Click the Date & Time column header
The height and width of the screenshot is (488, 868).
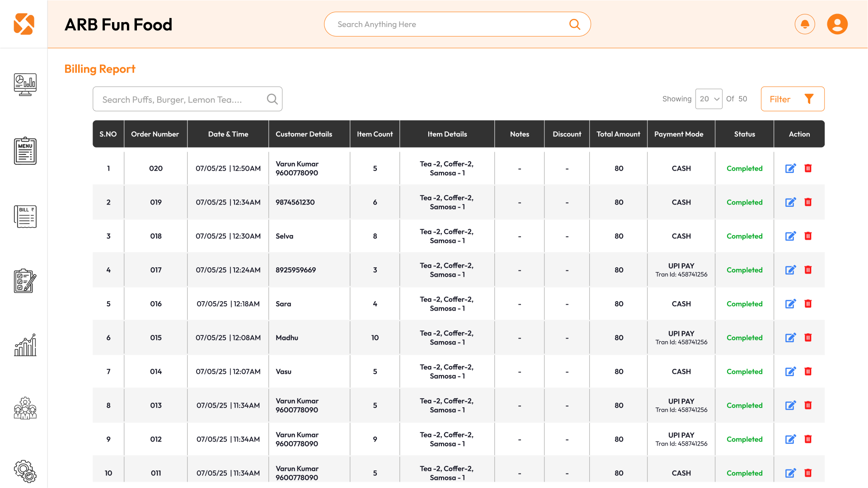coord(228,134)
